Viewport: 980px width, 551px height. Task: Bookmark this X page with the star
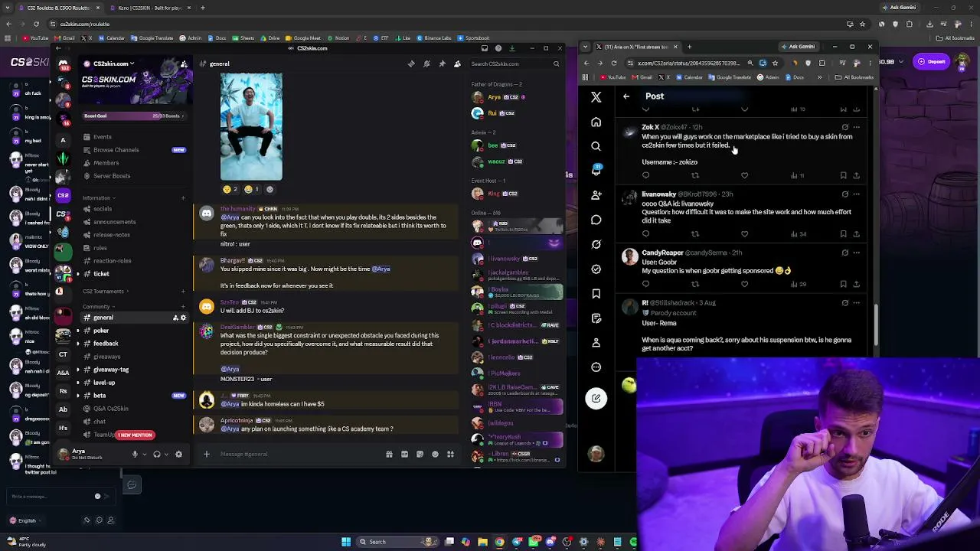click(x=776, y=63)
